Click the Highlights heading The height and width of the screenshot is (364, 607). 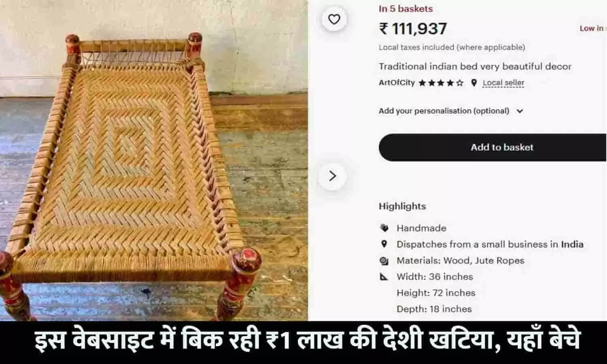point(402,206)
